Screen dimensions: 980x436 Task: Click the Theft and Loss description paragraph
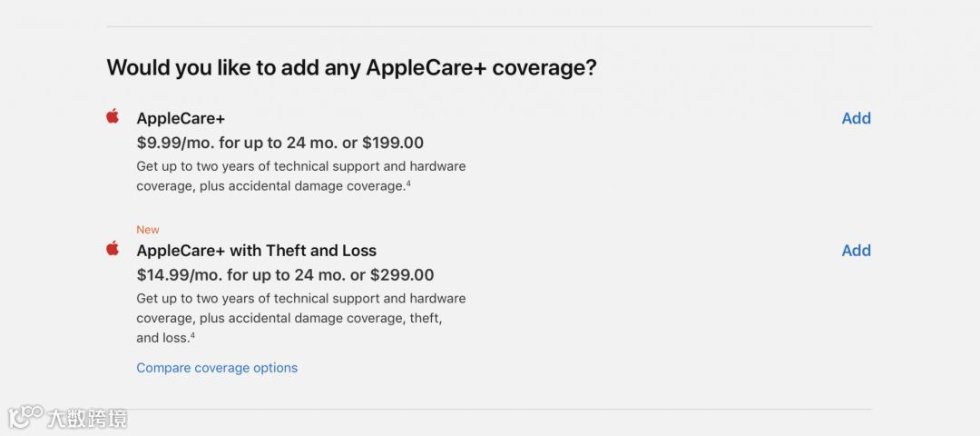coord(300,318)
